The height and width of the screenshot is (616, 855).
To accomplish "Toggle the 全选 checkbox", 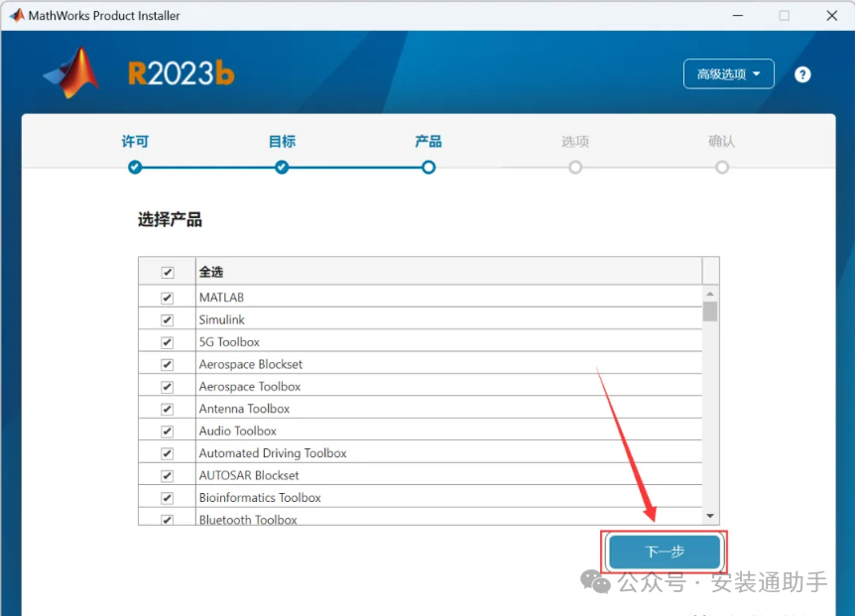I will tap(168, 272).
